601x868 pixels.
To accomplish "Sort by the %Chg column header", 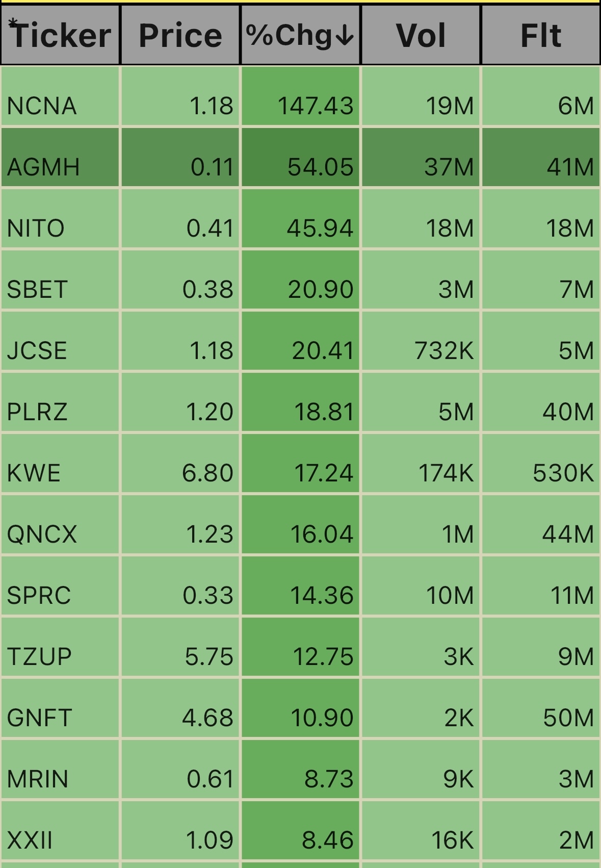I will (300, 35).
